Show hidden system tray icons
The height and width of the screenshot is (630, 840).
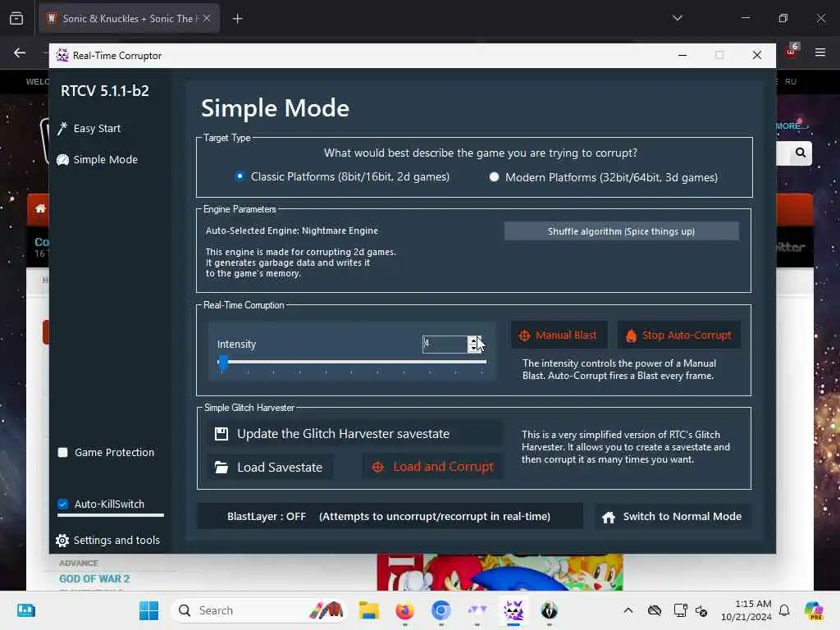click(628, 610)
